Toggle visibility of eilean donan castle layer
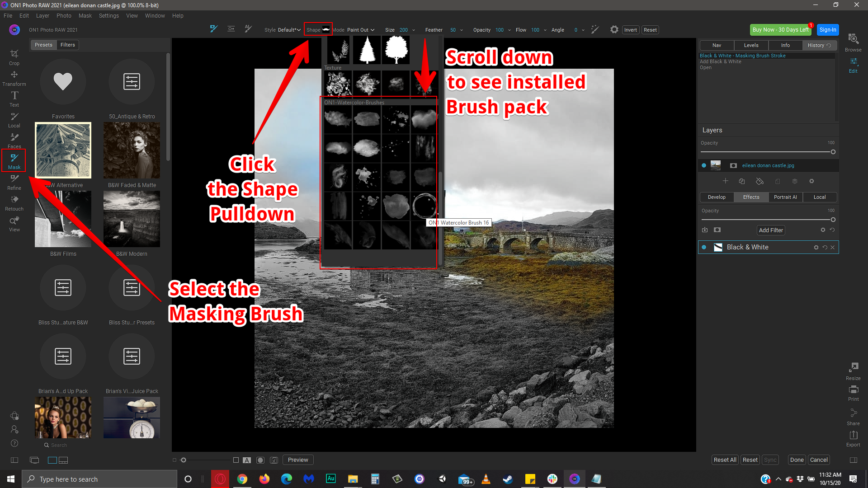The width and height of the screenshot is (868, 488). [x=704, y=165]
